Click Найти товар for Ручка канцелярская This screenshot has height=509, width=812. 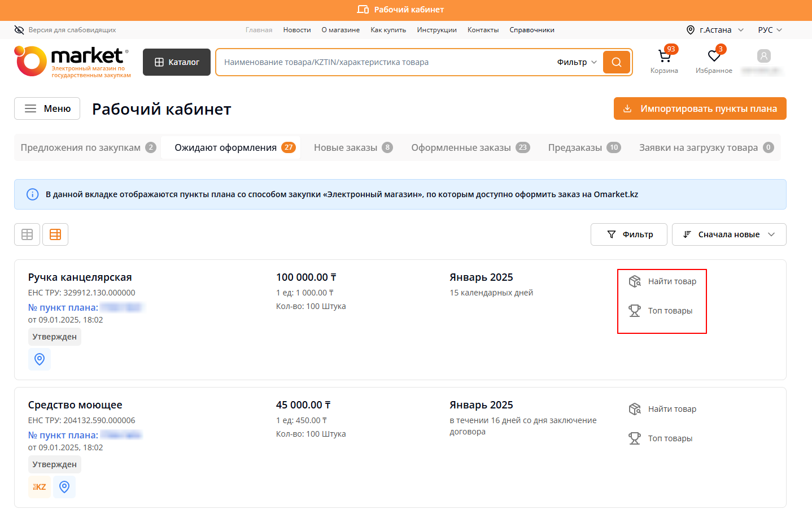tap(663, 281)
